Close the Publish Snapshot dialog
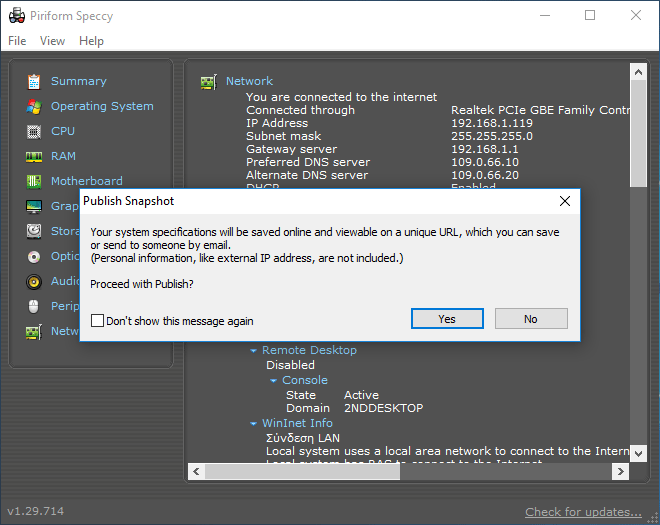This screenshot has height=525, width=660. (565, 201)
